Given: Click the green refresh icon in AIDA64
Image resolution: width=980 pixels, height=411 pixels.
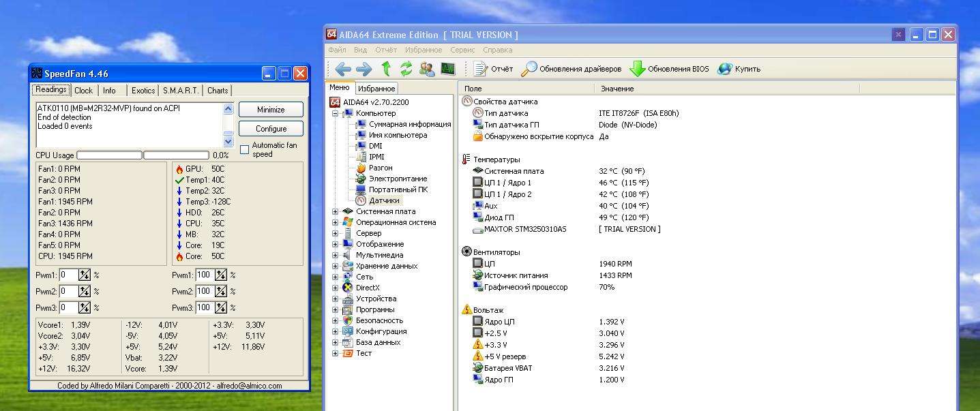Looking at the screenshot, I should [406, 69].
